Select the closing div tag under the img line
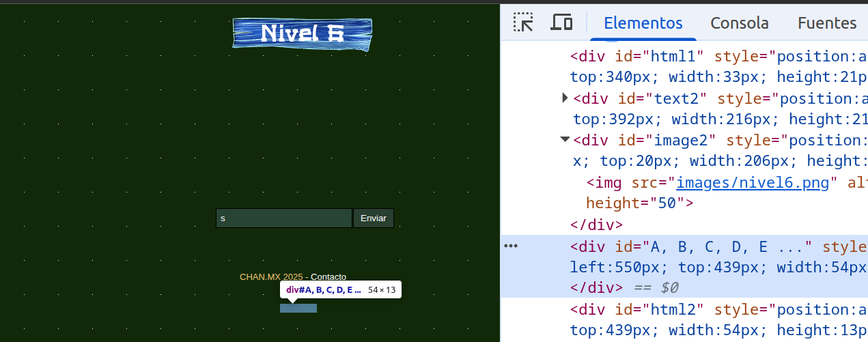This screenshot has width=868, height=342. click(x=596, y=225)
